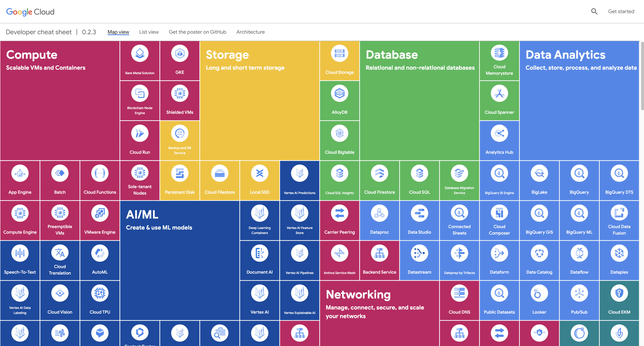Screen dimensions: 644x346
Task: Select the Cloud Functions icon
Action: point(100,173)
